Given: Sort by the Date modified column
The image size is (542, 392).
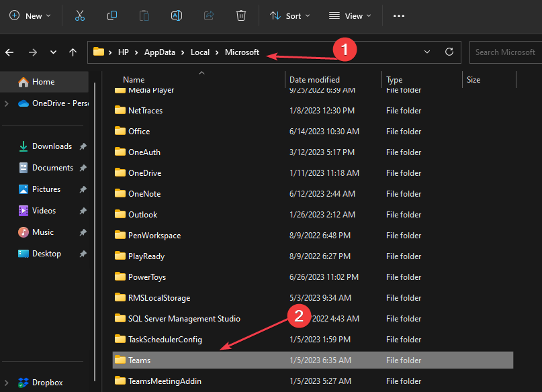Looking at the screenshot, I should 314,80.
